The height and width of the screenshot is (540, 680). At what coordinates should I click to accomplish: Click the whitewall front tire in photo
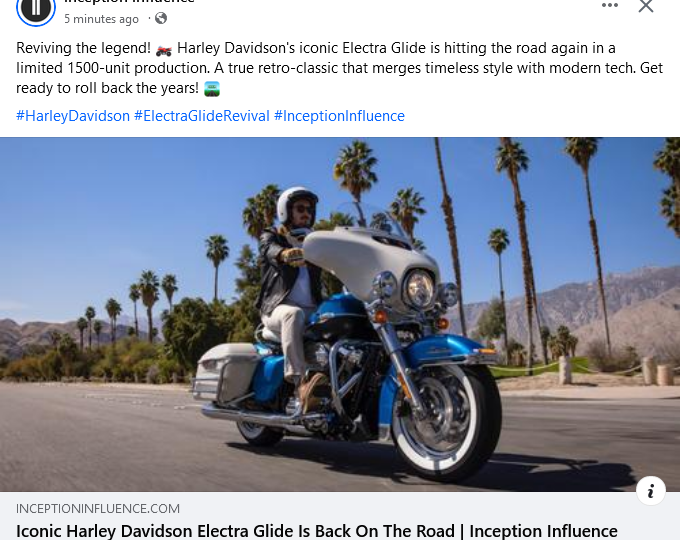(x=446, y=423)
